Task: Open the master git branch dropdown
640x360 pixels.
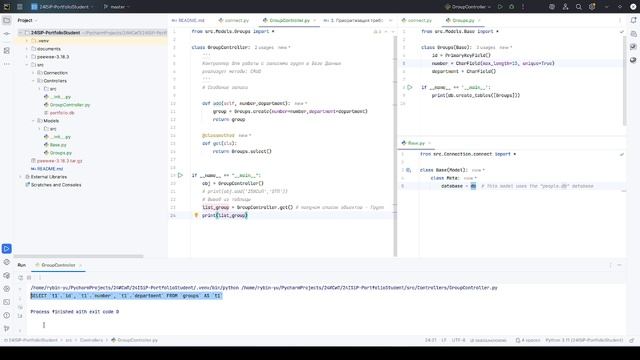Action: click(117, 7)
